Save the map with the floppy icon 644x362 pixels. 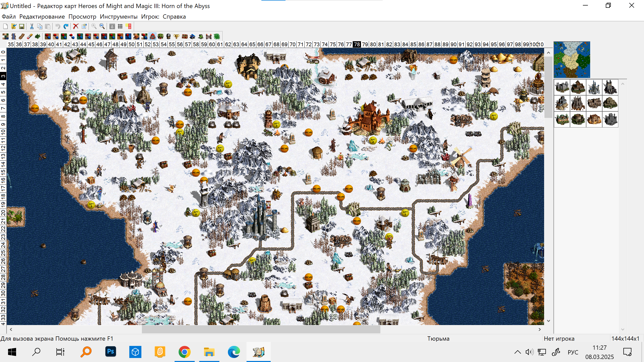[x=22, y=26]
